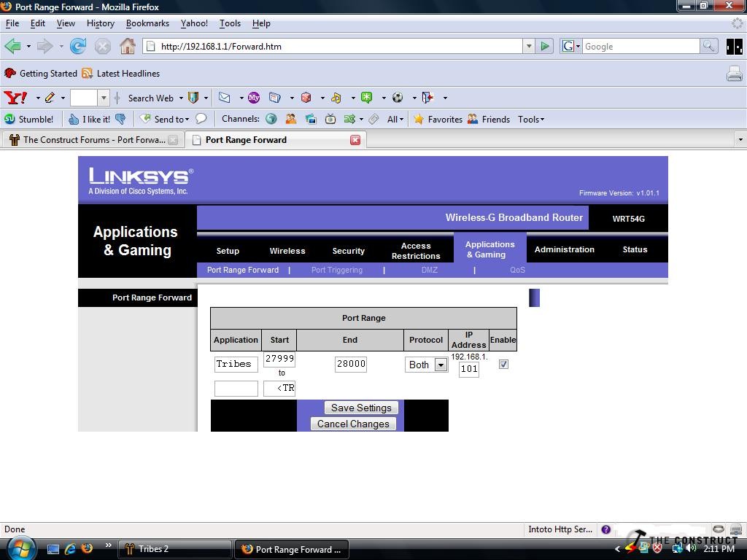This screenshot has width=747, height=560.
Task: Click Cancel Changes button
Action: (x=353, y=424)
